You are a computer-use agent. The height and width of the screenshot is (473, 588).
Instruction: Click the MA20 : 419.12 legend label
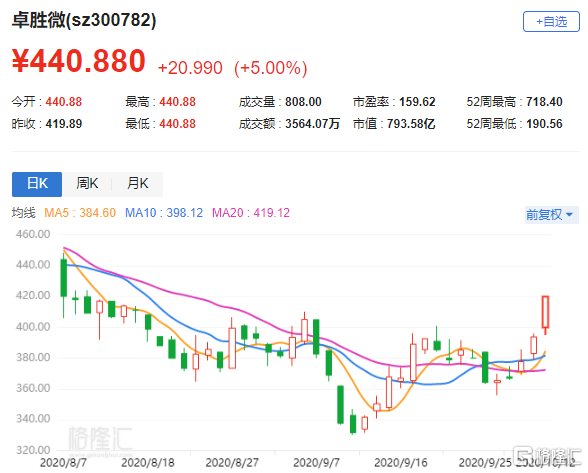[251, 213]
